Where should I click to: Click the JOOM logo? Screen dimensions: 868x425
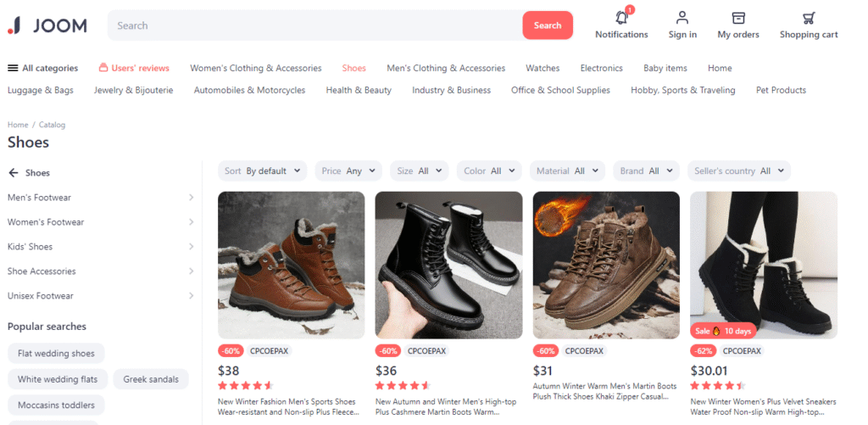click(x=47, y=25)
